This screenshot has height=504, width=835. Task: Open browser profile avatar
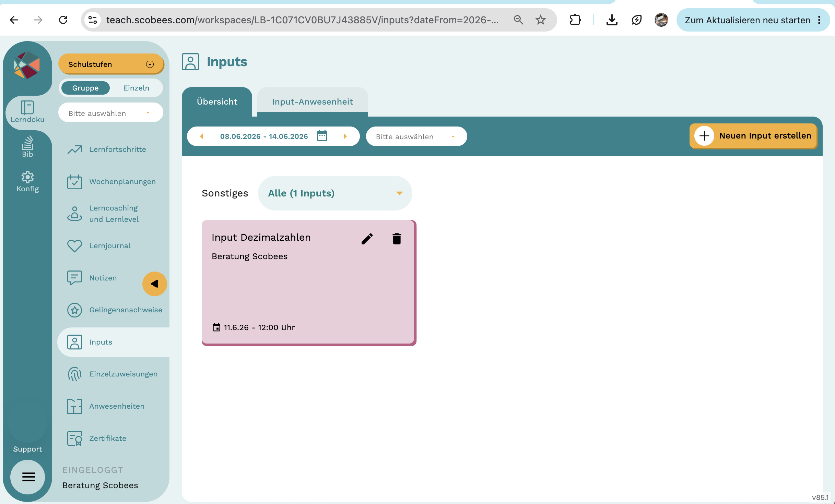pyautogui.click(x=661, y=20)
